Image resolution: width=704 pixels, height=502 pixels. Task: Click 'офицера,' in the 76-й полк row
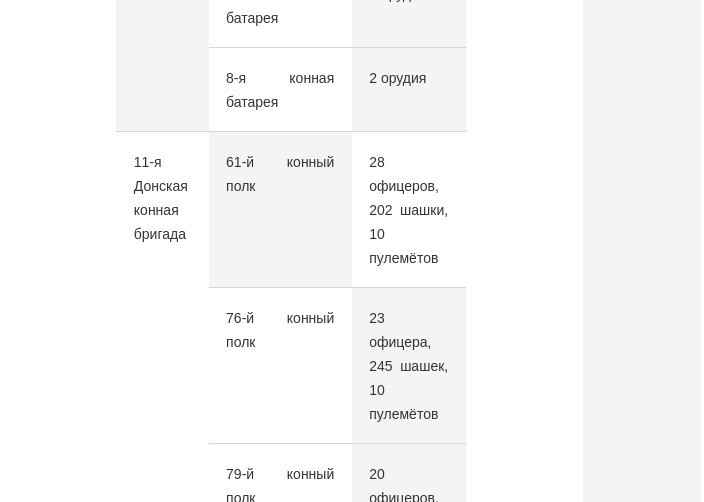point(400,342)
